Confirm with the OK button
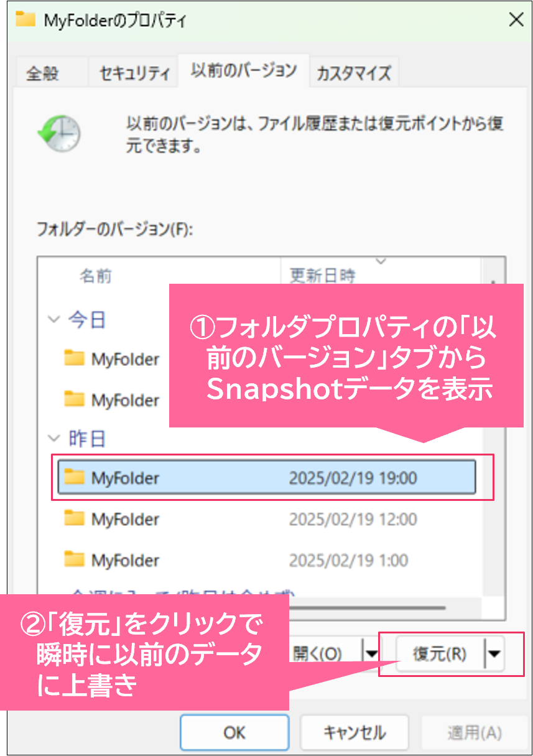The image size is (533, 756). [x=234, y=732]
